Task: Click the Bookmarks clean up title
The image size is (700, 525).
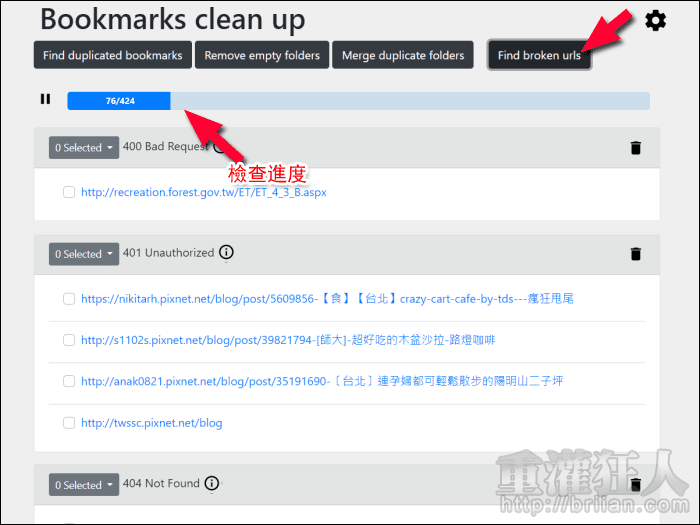Action: (x=173, y=20)
